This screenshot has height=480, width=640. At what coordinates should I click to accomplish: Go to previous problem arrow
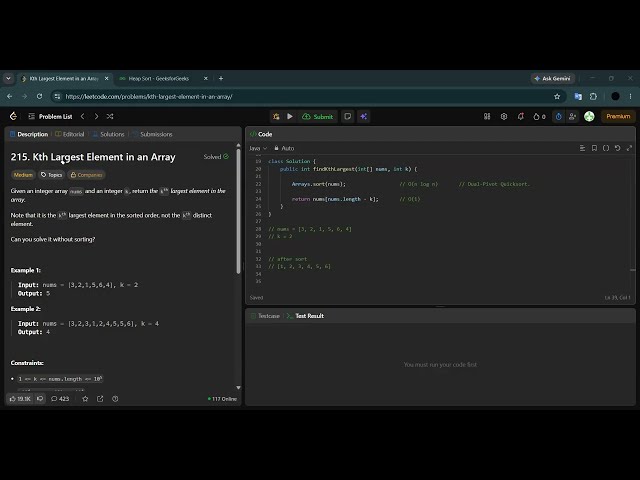tap(82, 116)
